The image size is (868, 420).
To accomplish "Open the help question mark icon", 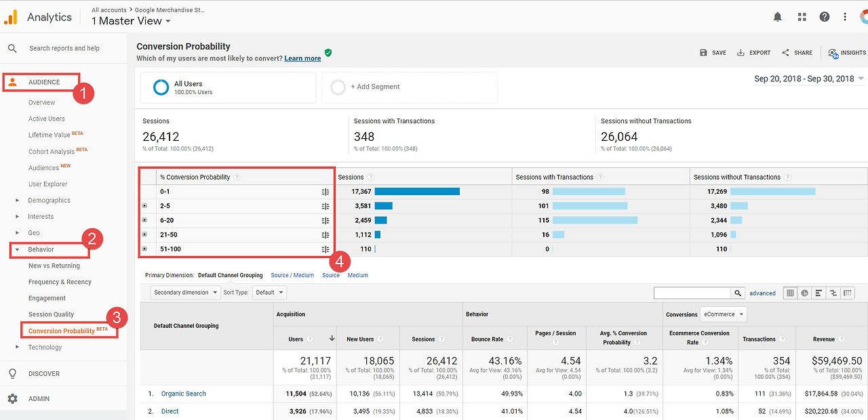I will (x=824, y=17).
